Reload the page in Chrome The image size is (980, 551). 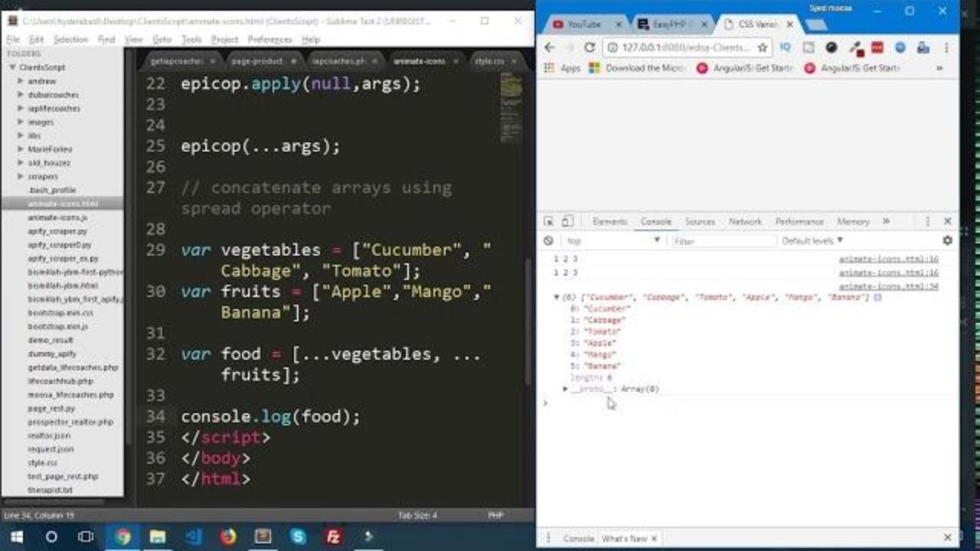click(589, 47)
